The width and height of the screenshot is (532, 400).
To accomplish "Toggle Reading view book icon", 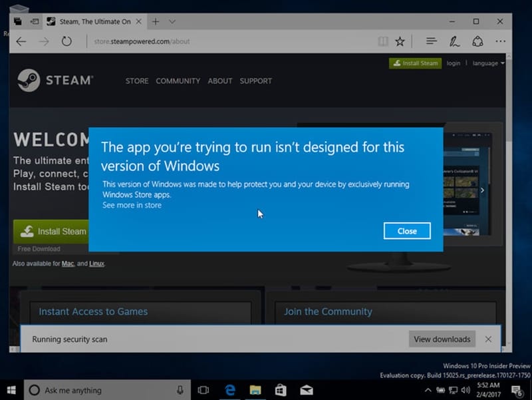I will [382, 41].
